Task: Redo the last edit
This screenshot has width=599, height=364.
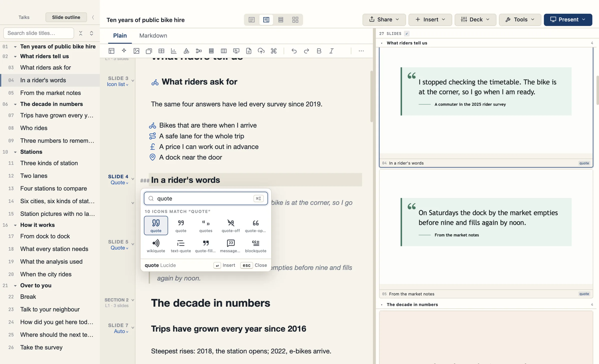Action: 306,51
